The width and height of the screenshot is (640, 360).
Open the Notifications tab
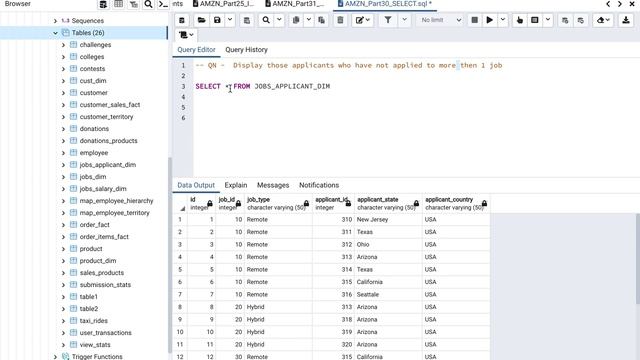[x=319, y=185]
